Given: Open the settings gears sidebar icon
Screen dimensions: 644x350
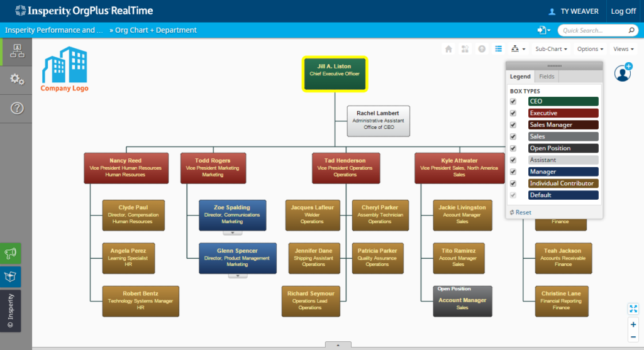Looking at the screenshot, I should [x=17, y=80].
